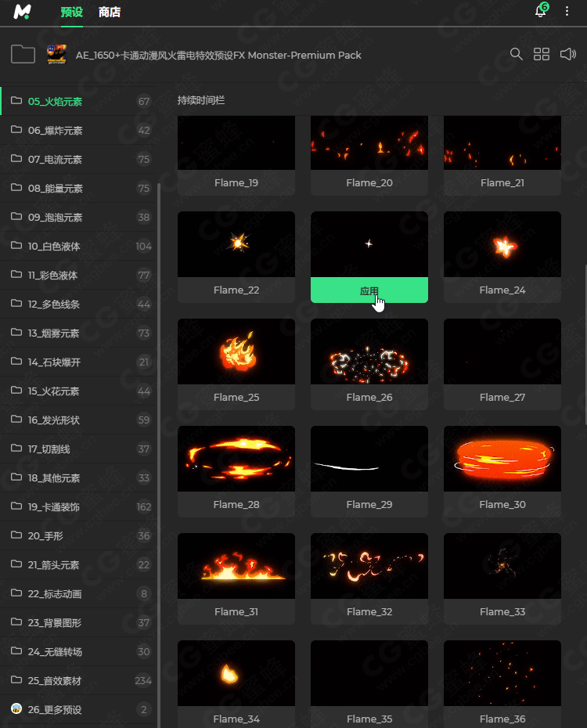Open the 26_更多预设 category
This screenshot has height=728, width=587.
(x=78, y=709)
